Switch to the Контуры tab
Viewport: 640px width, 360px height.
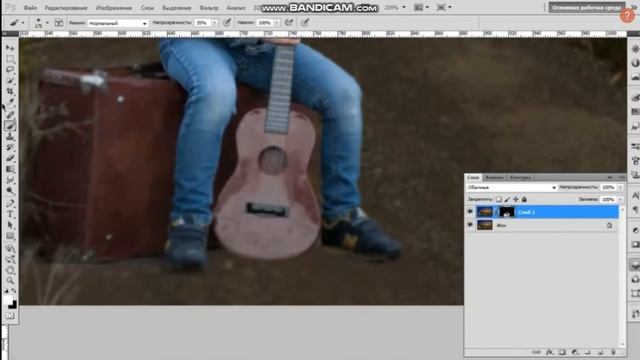pyautogui.click(x=520, y=178)
